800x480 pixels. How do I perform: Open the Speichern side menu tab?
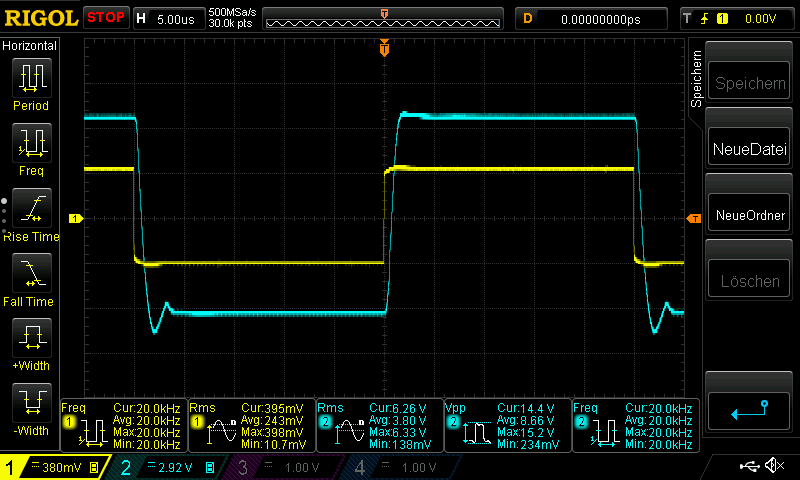click(696, 79)
